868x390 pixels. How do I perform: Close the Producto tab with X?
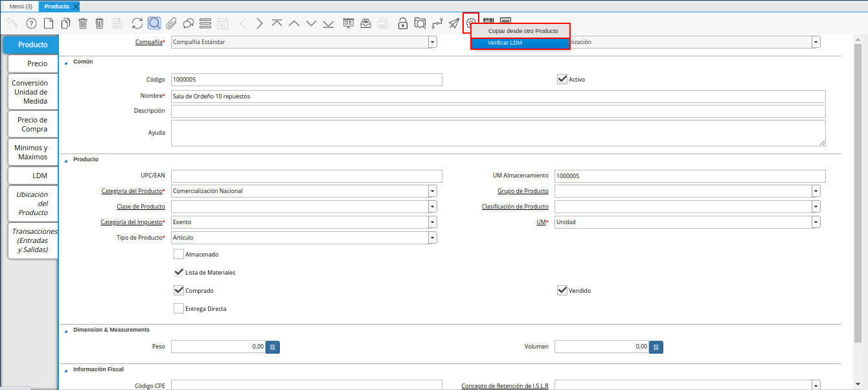(x=76, y=6)
